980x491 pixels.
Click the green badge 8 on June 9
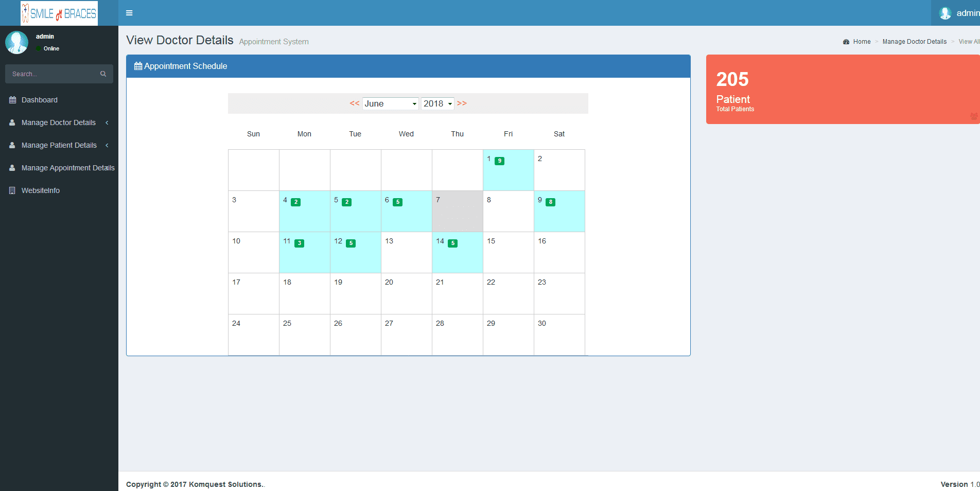point(550,202)
